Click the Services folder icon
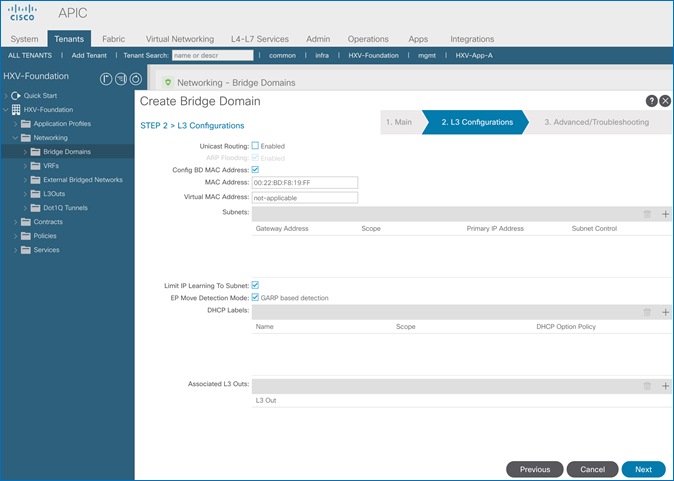The width and height of the screenshot is (674, 481). pyautogui.click(x=26, y=250)
